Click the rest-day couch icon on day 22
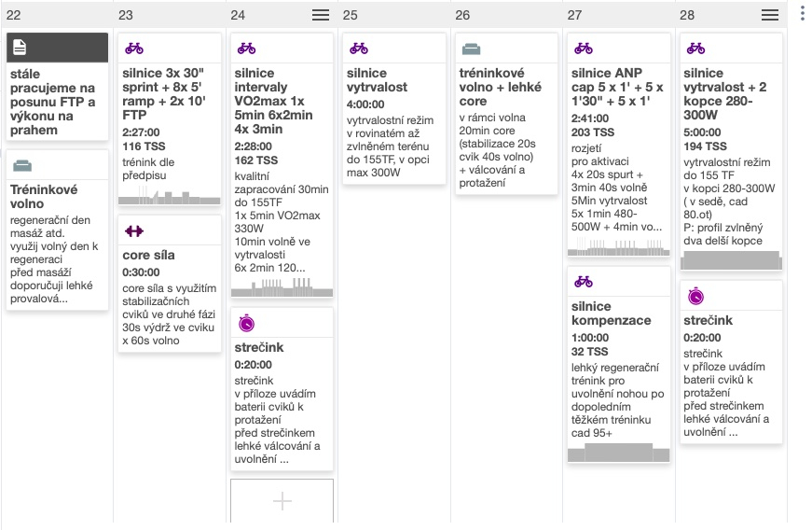 pos(22,166)
